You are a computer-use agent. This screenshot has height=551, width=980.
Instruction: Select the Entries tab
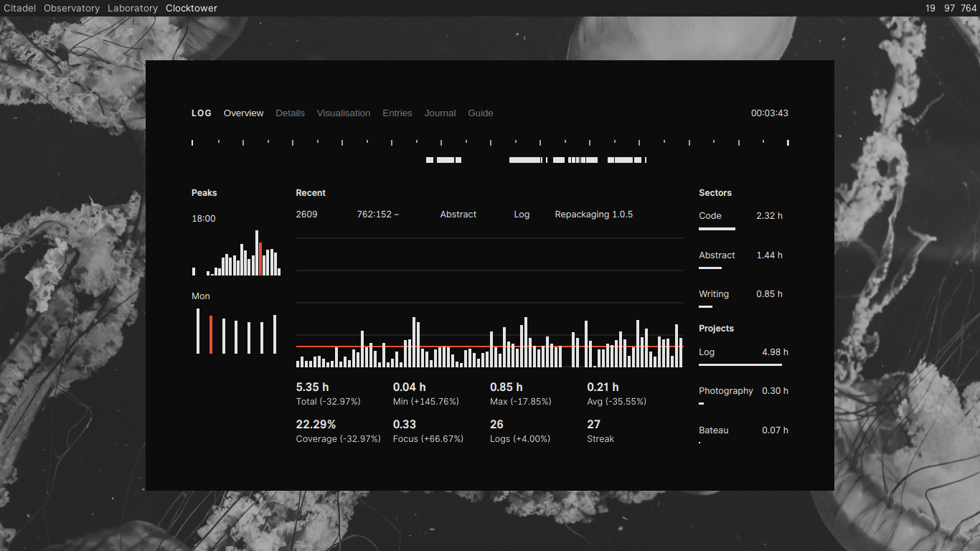point(397,113)
